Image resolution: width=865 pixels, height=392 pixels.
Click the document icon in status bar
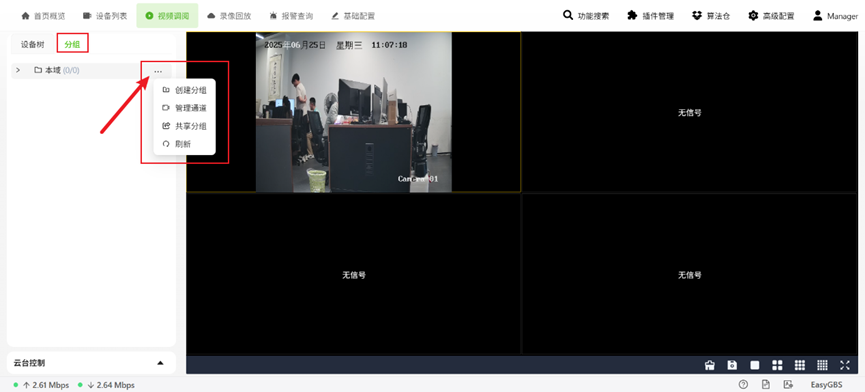(x=766, y=385)
